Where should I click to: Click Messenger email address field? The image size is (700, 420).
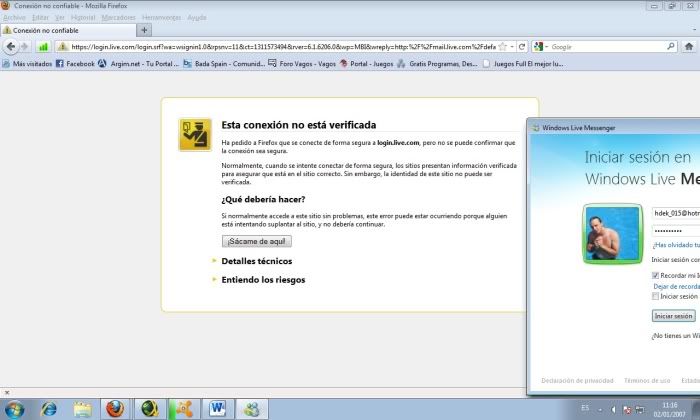[676, 213]
